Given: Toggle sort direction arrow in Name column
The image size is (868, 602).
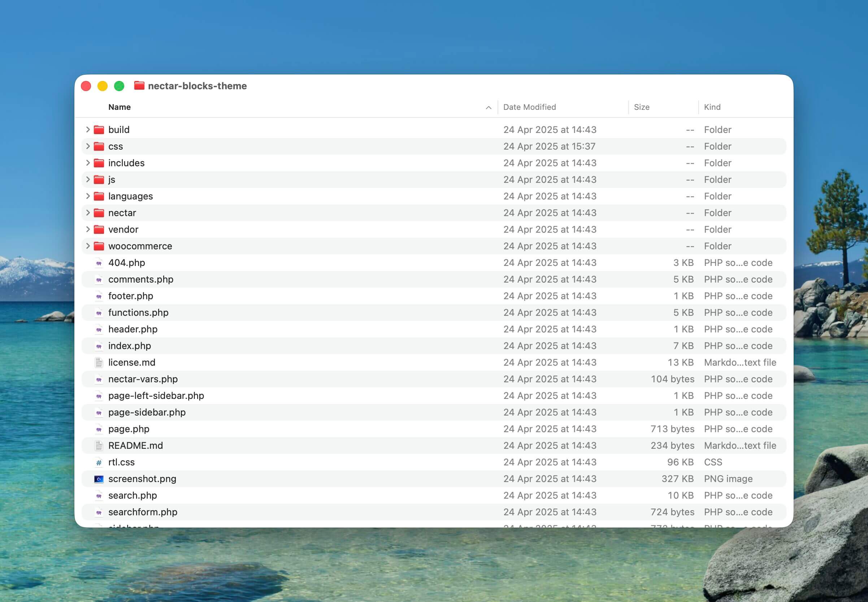Looking at the screenshot, I should click(x=489, y=108).
